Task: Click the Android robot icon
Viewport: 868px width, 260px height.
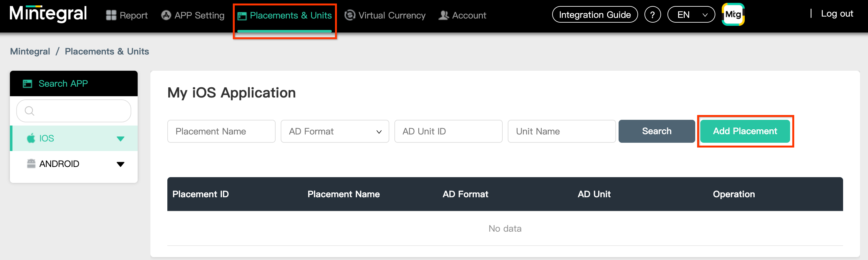Action: [31, 164]
